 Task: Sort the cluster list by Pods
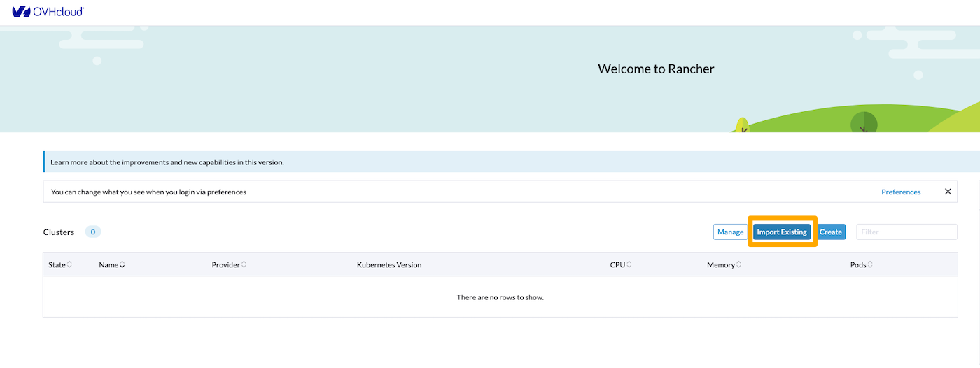tap(870, 265)
